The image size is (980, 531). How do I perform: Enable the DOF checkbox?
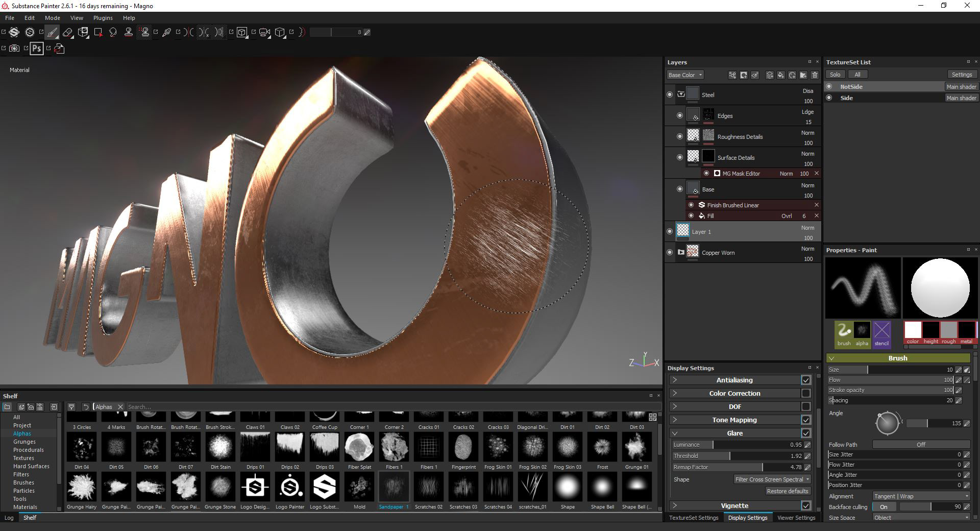[806, 406]
